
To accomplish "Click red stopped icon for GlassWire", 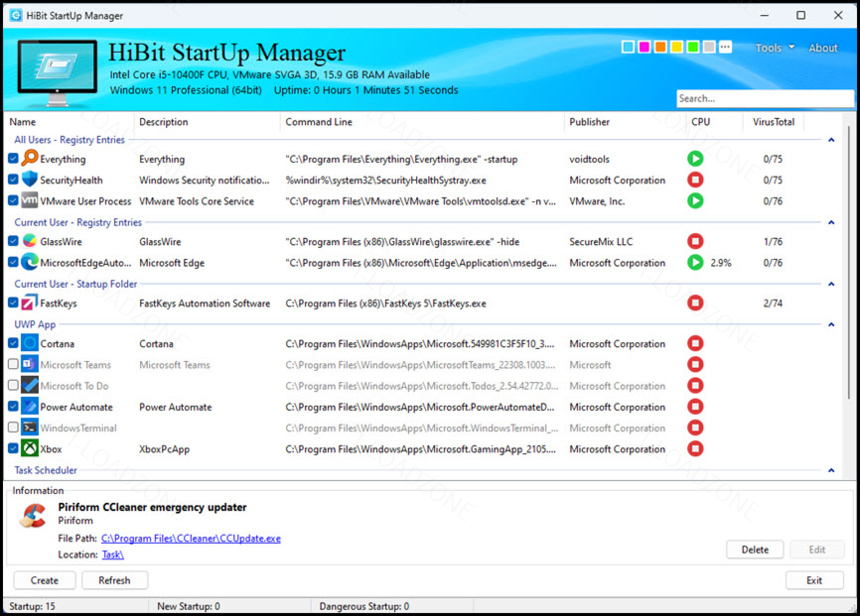I will click(x=695, y=241).
